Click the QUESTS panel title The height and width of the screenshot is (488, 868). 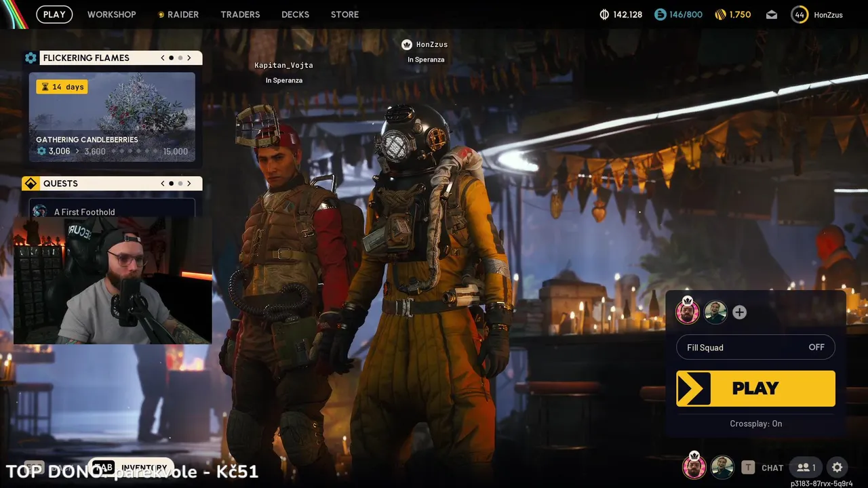click(x=60, y=184)
